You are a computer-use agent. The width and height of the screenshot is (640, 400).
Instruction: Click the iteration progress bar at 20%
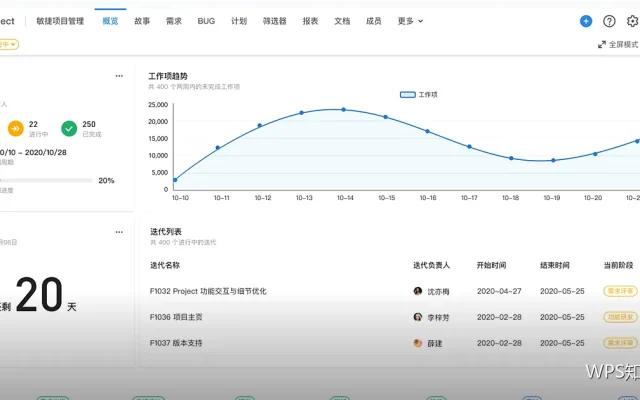point(46,180)
